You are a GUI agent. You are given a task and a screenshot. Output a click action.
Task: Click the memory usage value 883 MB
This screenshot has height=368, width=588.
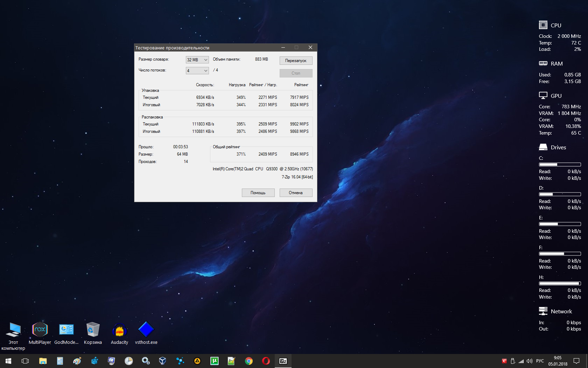[261, 59]
